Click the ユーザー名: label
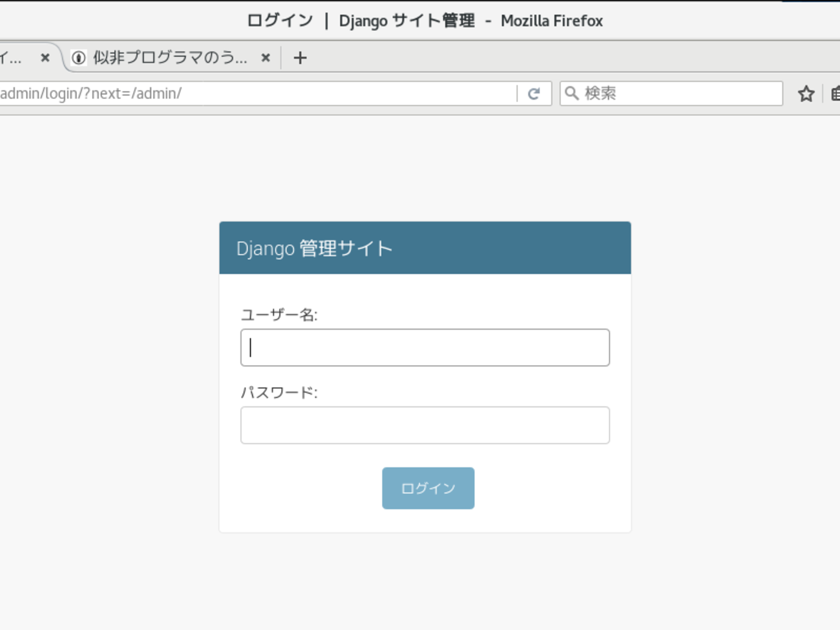This screenshot has height=630, width=840. point(279,315)
